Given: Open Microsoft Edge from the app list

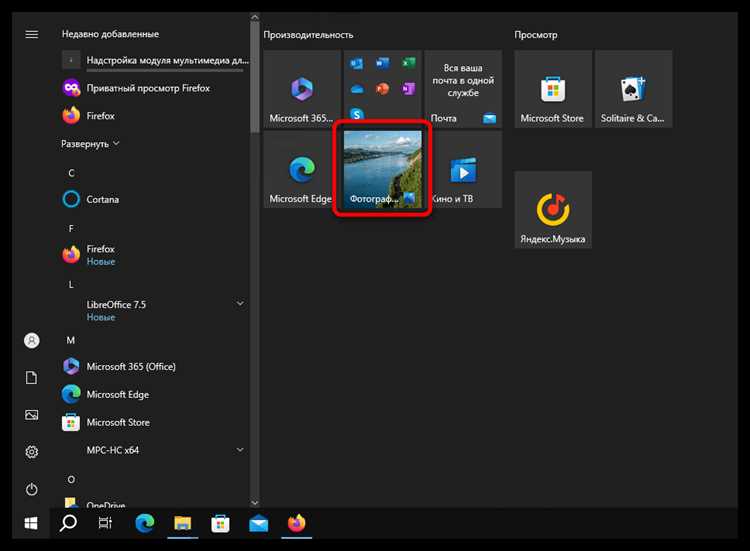Looking at the screenshot, I should coord(155,394).
